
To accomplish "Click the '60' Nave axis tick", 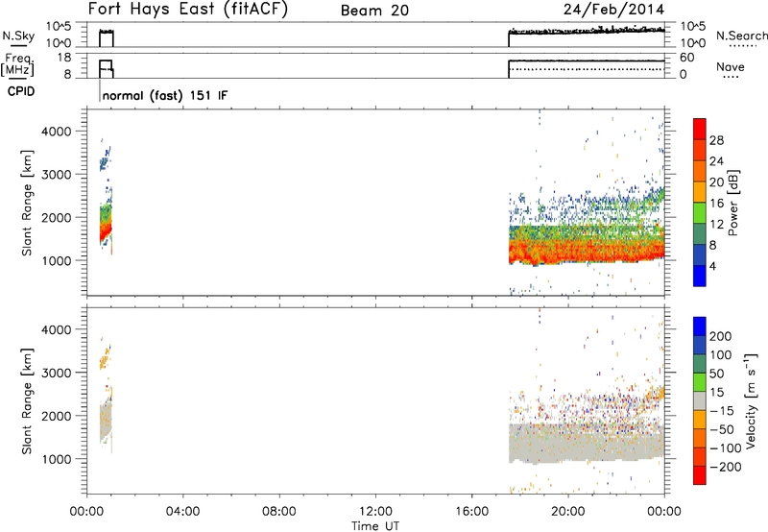I will point(686,58).
